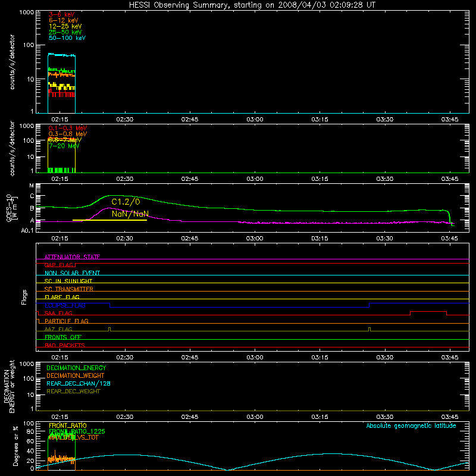Click the 03:30 time label under decimation panel

pyautogui.click(x=384, y=417)
